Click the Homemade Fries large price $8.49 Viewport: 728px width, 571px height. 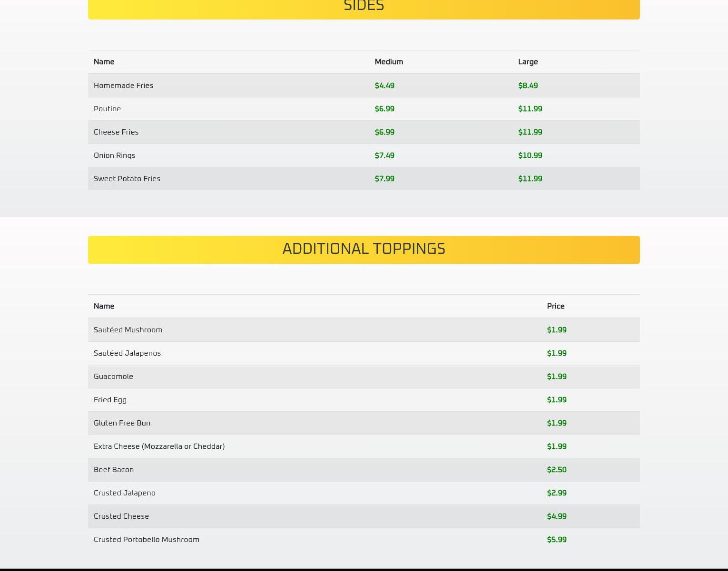tap(528, 86)
